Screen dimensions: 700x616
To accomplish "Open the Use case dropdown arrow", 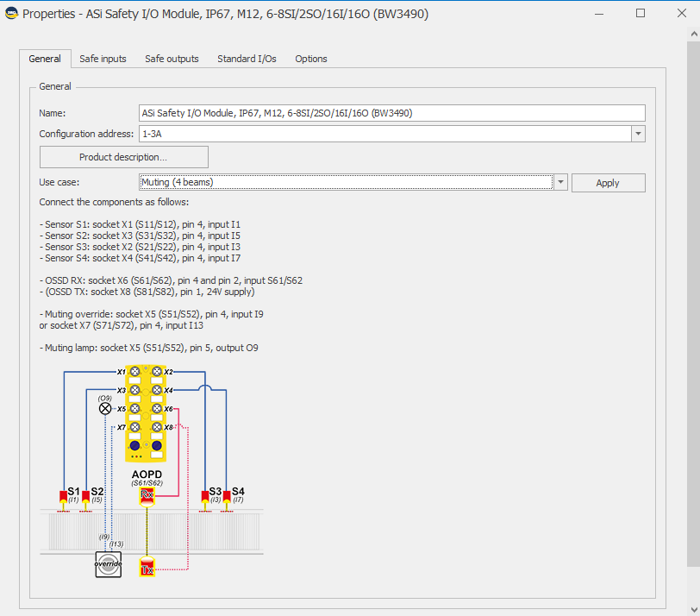I will pos(560,182).
